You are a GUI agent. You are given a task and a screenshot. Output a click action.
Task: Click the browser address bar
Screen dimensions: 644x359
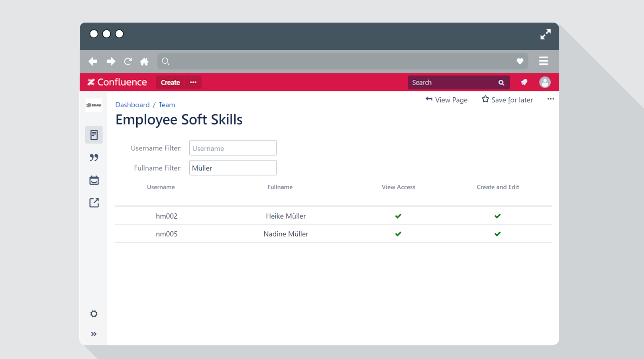click(343, 61)
